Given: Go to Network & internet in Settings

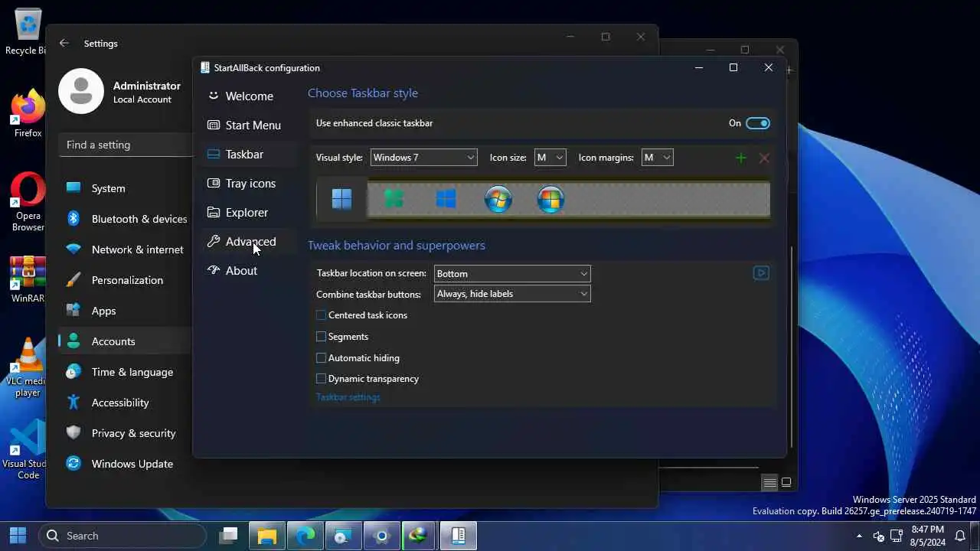Looking at the screenshot, I should 125,249.
